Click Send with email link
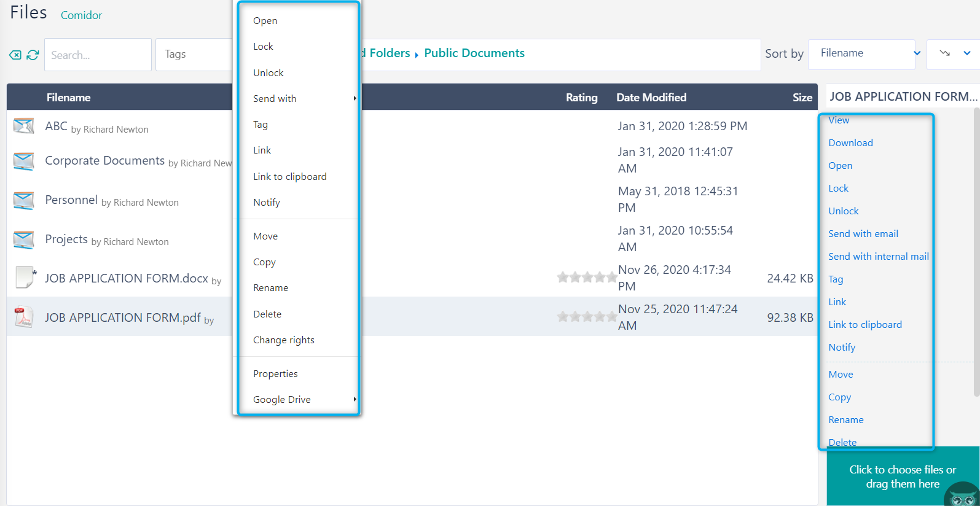 (863, 233)
